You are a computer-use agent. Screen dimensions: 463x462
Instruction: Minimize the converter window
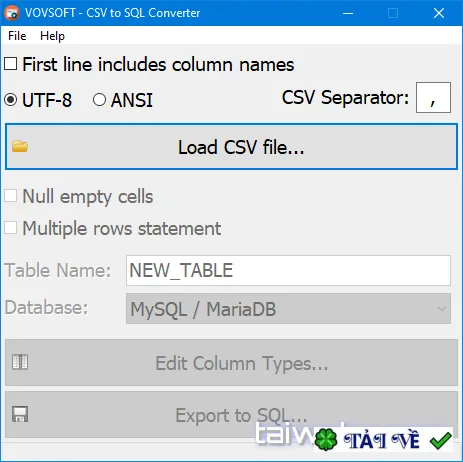click(x=348, y=13)
